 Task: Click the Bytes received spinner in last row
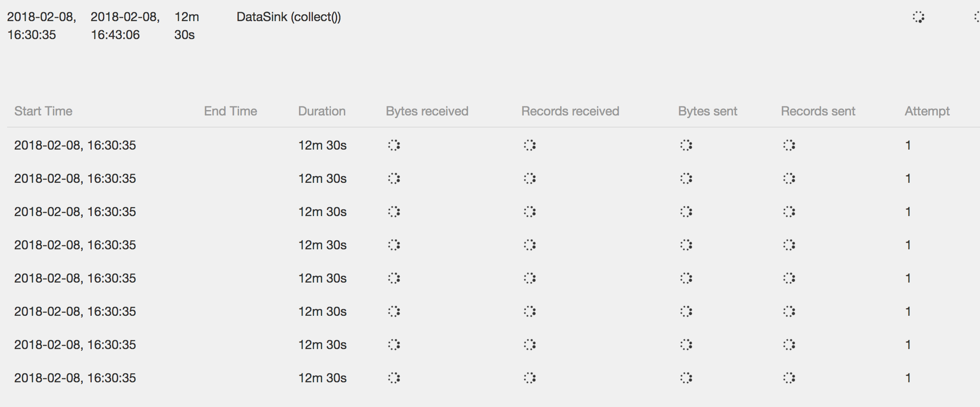(394, 378)
